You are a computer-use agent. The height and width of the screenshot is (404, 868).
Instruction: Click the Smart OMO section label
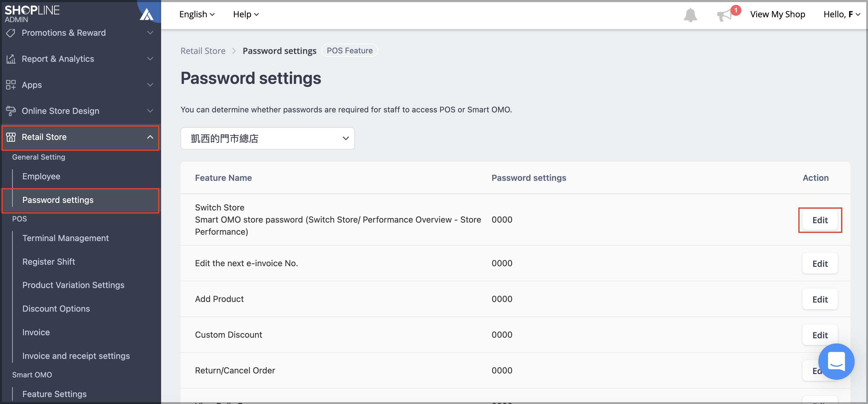pos(32,375)
